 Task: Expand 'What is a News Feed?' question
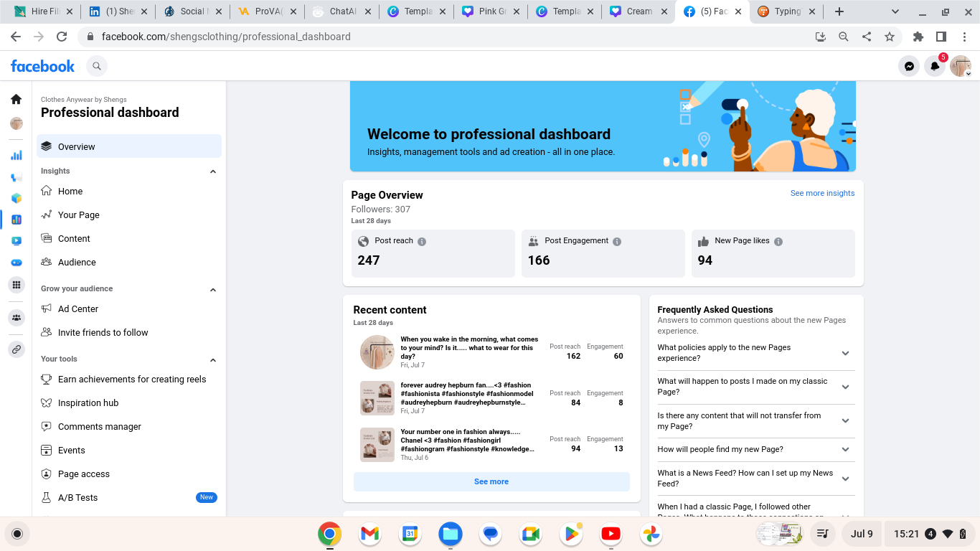tap(845, 479)
